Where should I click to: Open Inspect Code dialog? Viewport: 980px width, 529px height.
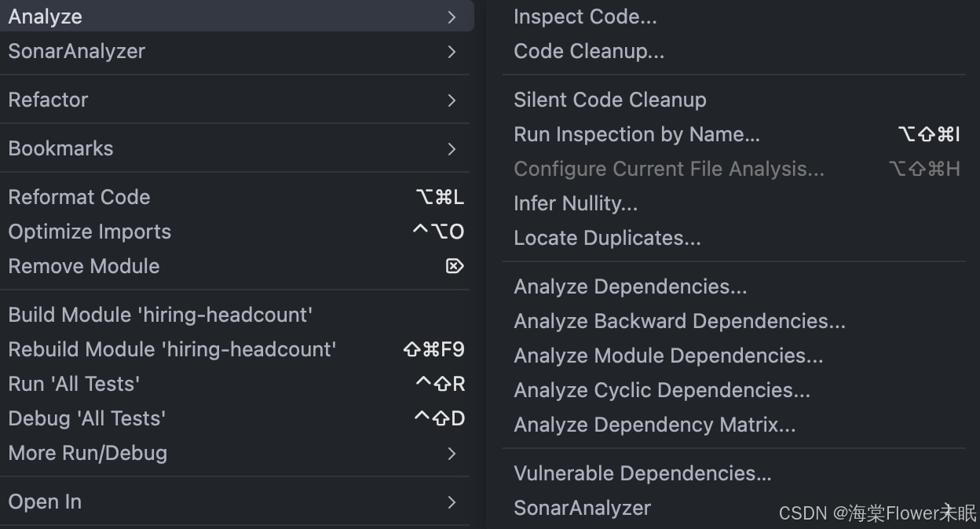tap(585, 17)
